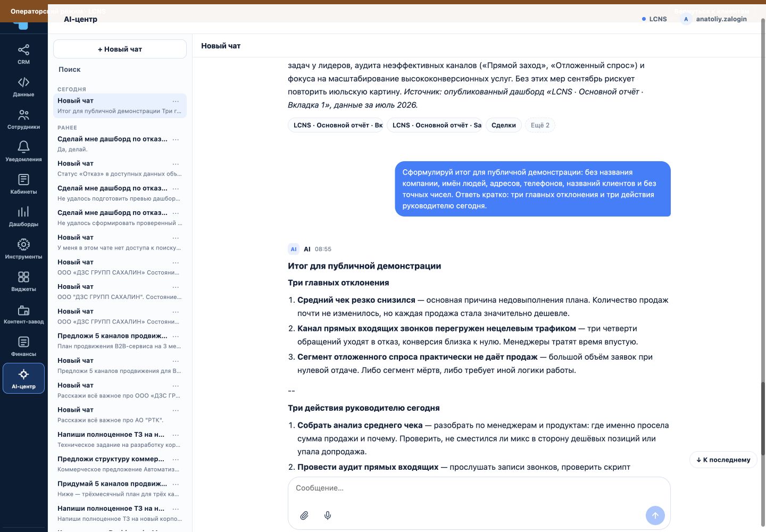
Task: Open Дашборды chart icon
Action: [x=23, y=212]
